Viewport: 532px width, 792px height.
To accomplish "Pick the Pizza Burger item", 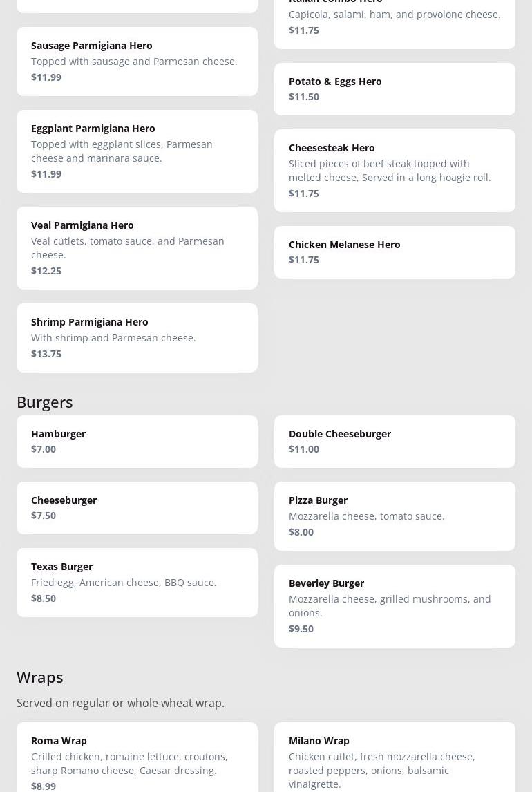I will [395, 516].
